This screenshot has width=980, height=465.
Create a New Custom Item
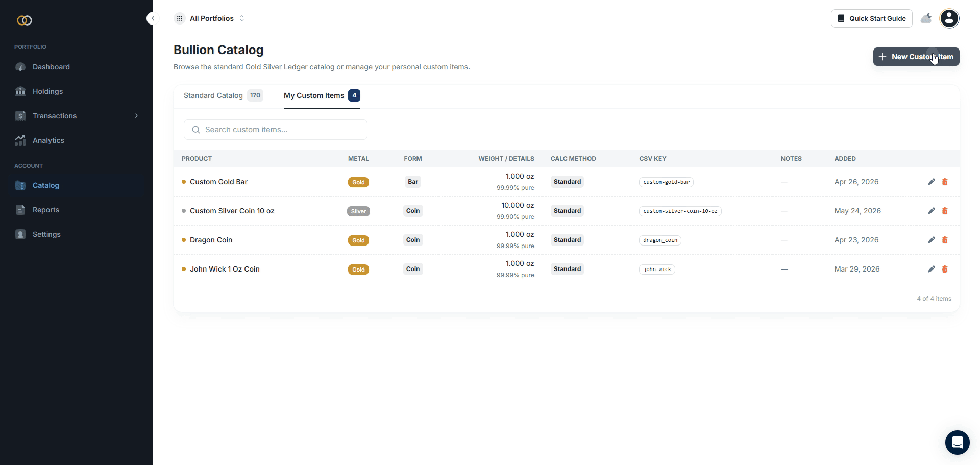[x=916, y=57]
